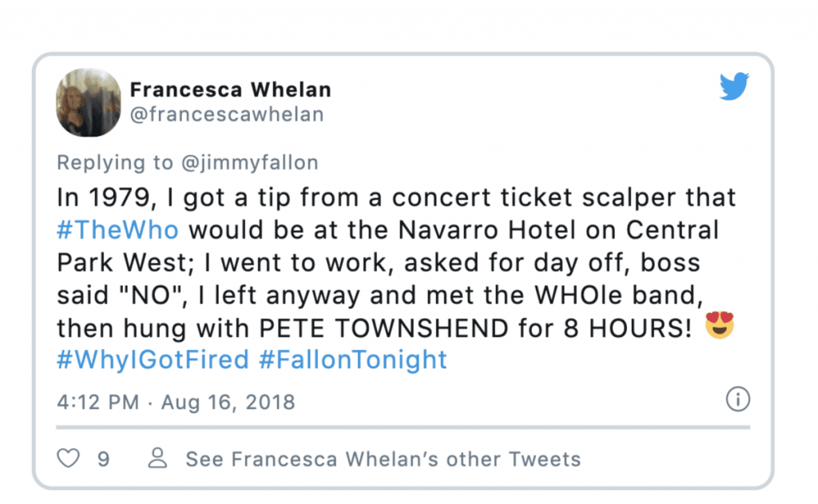Click the 'Replying to' label text
The height and width of the screenshot is (504, 818).
[x=115, y=163]
